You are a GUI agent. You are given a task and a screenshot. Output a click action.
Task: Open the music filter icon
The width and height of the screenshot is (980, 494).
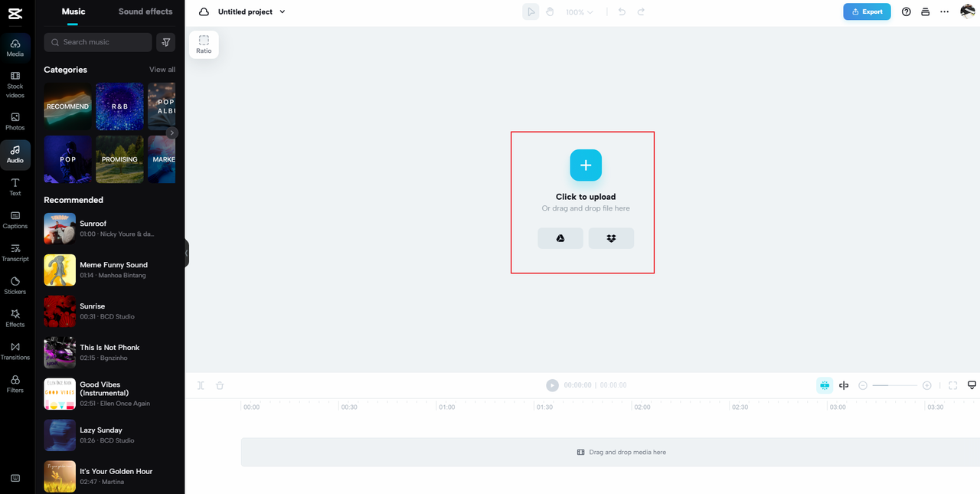[x=165, y=42]
